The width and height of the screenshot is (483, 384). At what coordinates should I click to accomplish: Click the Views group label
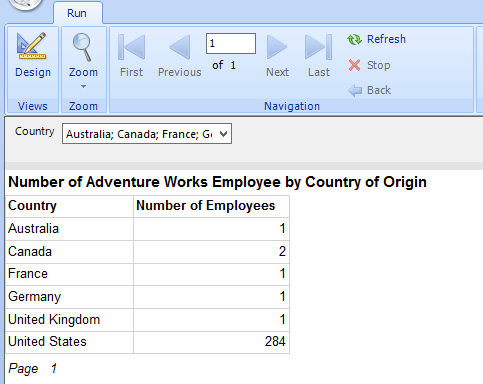tap(33, 106)
